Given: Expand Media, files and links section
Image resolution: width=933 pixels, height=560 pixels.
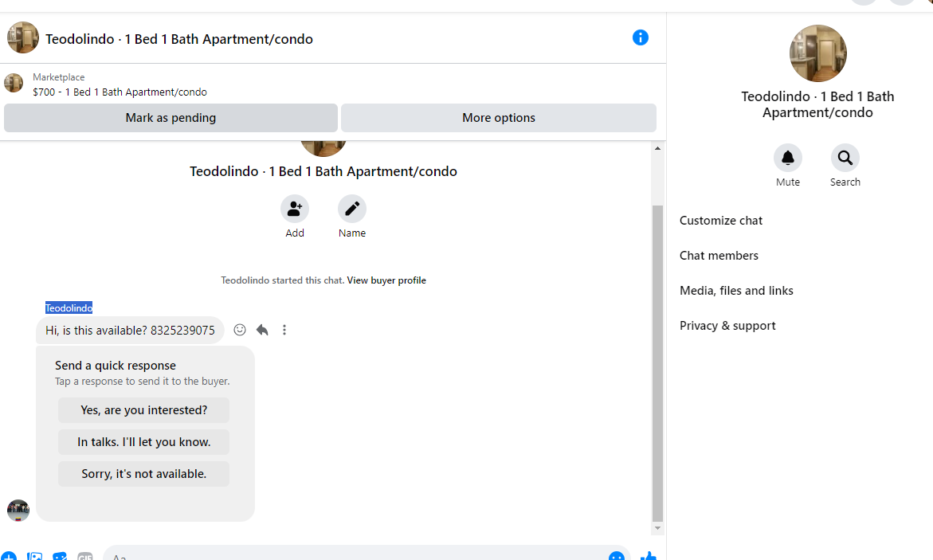Looking at the screenshot, I should tap(736, 291).
